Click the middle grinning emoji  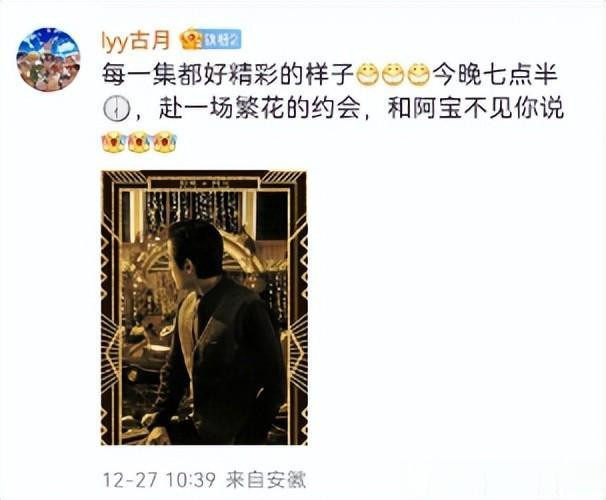(393, 74)
